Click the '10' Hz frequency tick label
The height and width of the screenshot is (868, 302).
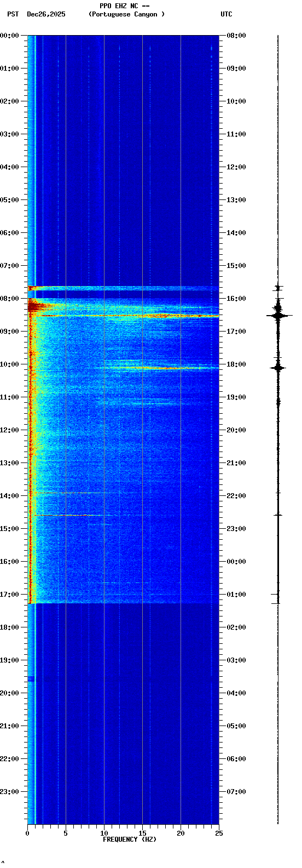pos(104,833)
